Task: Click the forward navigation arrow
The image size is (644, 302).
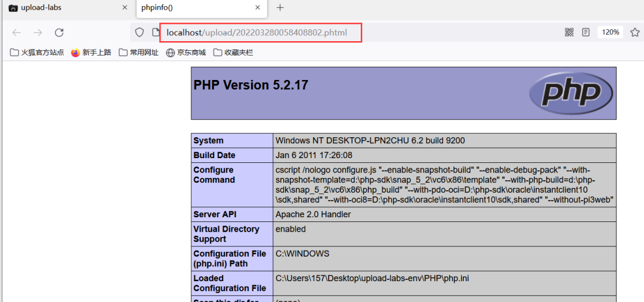Action: pyautogui.click(x=38, y=33)
